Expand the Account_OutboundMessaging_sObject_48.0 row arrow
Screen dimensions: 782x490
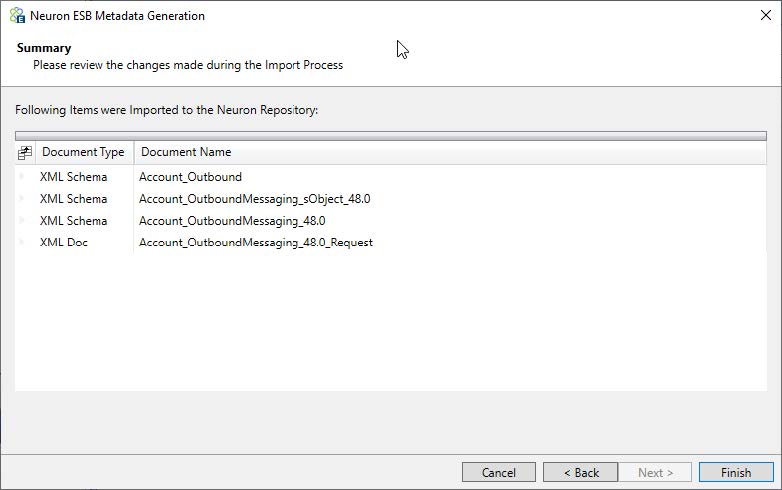point(22,198)
